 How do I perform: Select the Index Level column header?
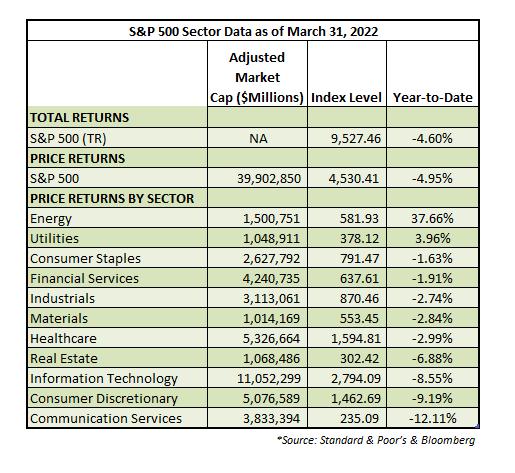tap(346, 97)
